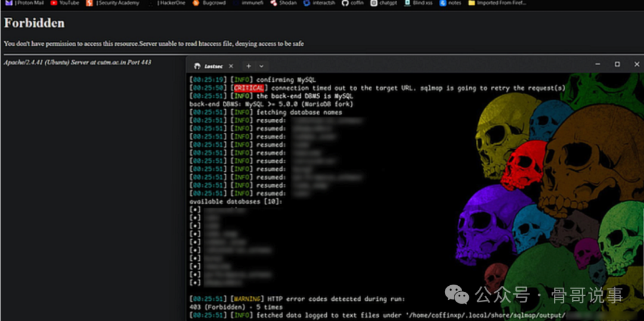Close the Lostsec terminal tab
Image resolution: width=644 pixels, height=321 pixels.
231,66
